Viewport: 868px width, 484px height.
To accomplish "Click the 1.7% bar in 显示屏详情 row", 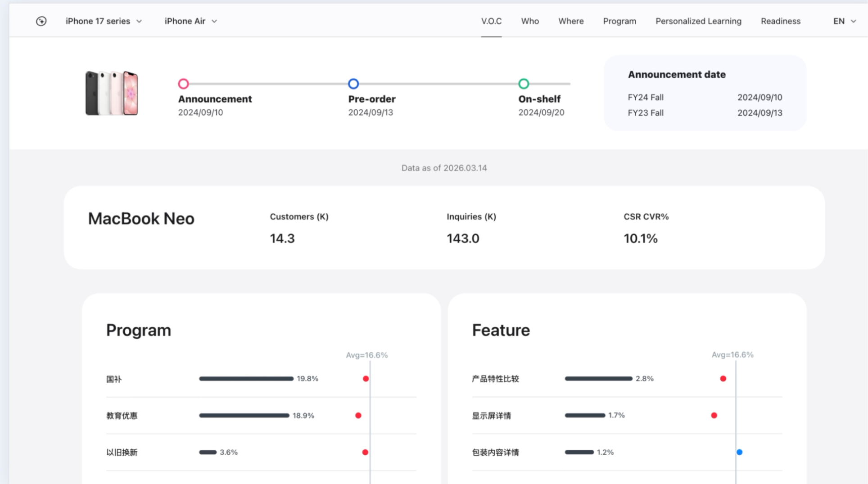I will click(585, 415).
